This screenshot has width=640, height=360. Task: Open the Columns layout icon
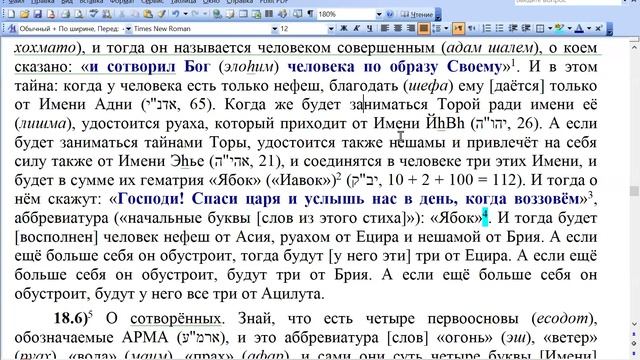pos(269,14)
